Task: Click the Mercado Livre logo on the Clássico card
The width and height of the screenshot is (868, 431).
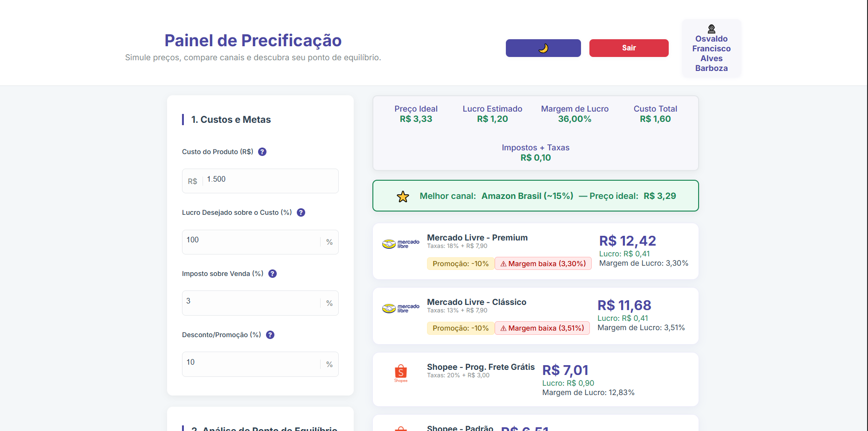Action: click(400, 308)
